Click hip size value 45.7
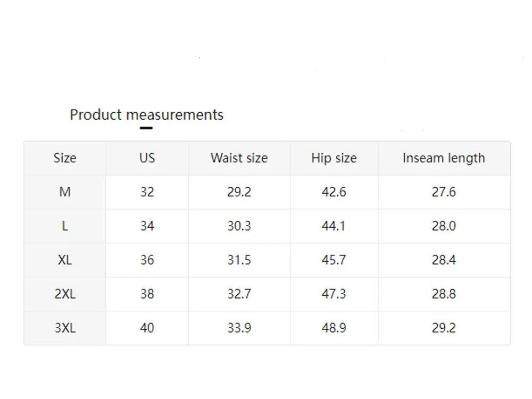Viewport: 532px width, 399px height. [x=334, y=260]
